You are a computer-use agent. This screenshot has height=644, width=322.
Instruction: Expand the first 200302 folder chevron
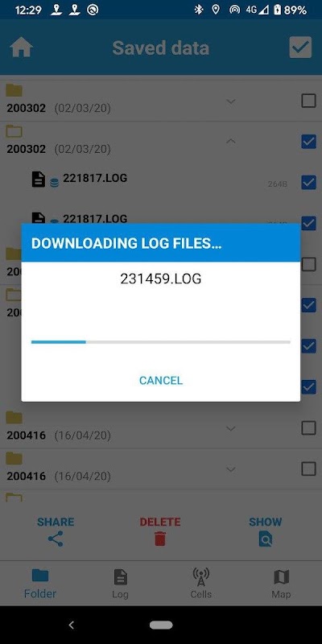coord(231,101)
